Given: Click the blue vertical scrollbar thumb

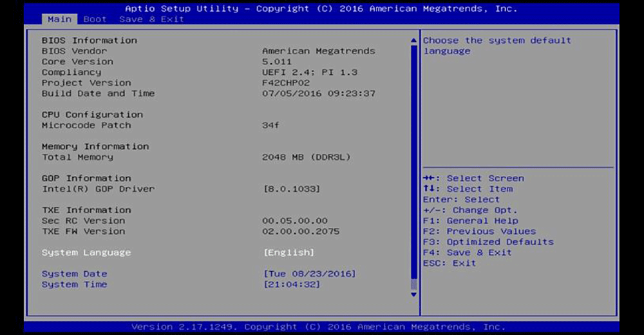Looking at the screenshot, I should pyautogui.click(x=413, y=162).
